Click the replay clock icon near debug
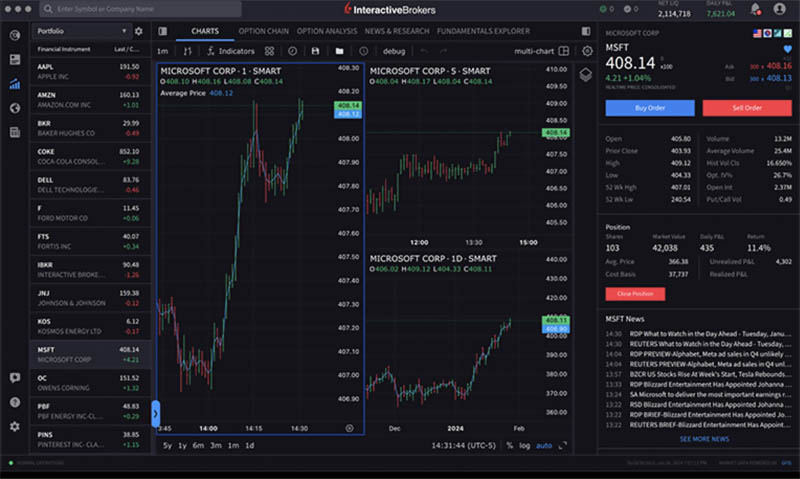 tap(363, 51)
